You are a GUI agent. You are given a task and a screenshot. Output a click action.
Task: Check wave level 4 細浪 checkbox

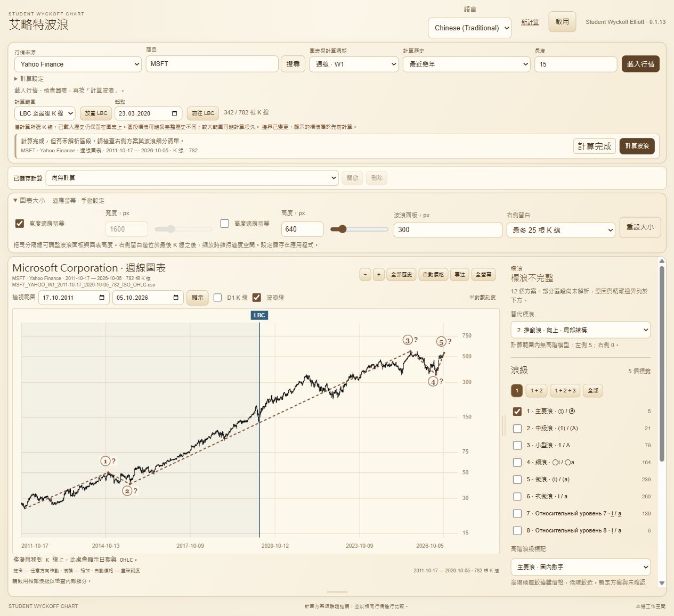tap(517, 463)
